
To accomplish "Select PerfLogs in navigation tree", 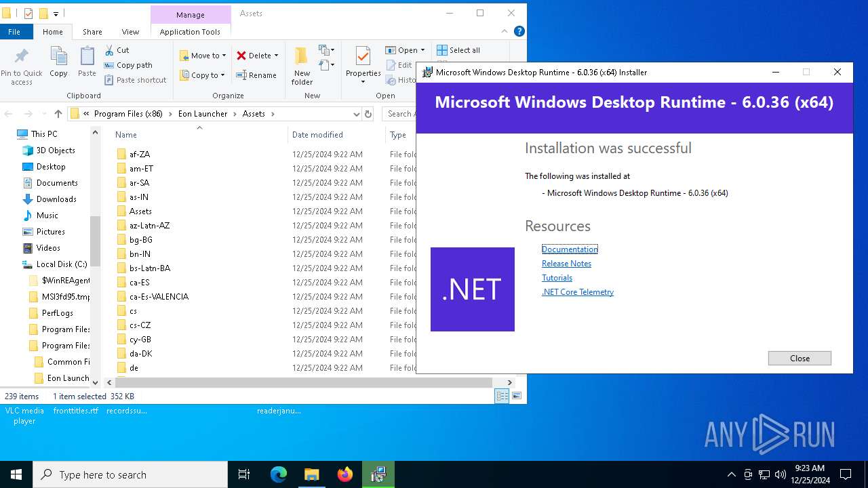I will [x=57, y=312].
